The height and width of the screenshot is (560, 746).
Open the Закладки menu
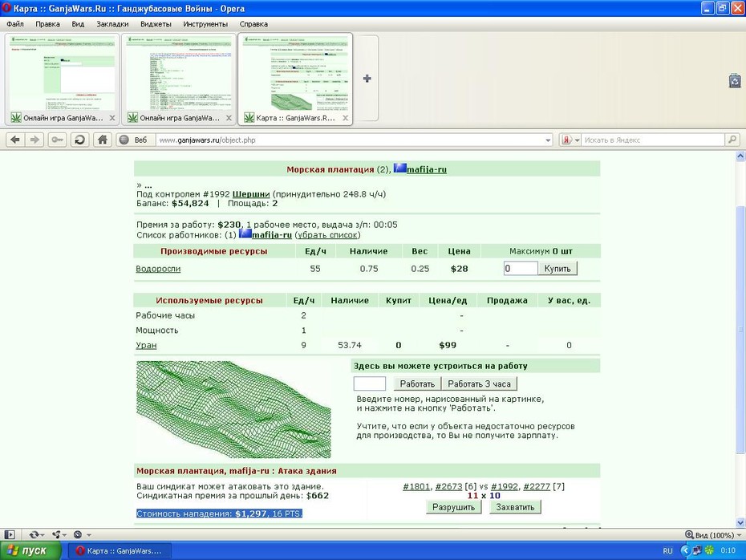click(x=112, y=24)
